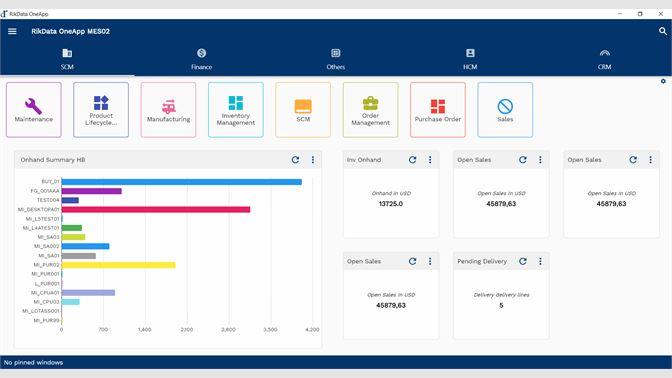Screen dimensions: 672x378
Task: Click the MI_PUR001 chart label
Action: [45, 274]
